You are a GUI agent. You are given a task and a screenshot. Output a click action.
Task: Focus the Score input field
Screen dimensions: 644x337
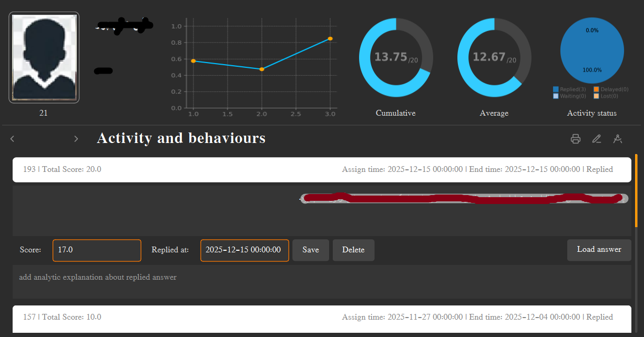[x=97, y=250]
